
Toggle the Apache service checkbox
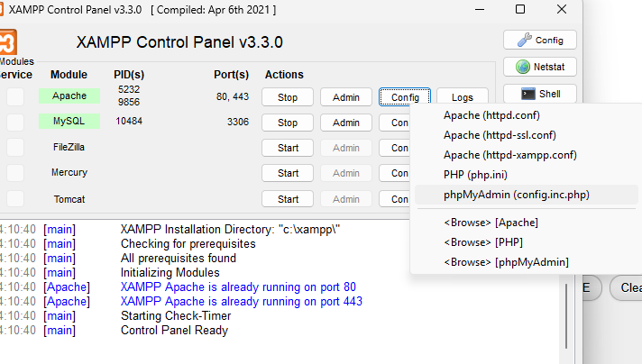click(x=15, y=96)
